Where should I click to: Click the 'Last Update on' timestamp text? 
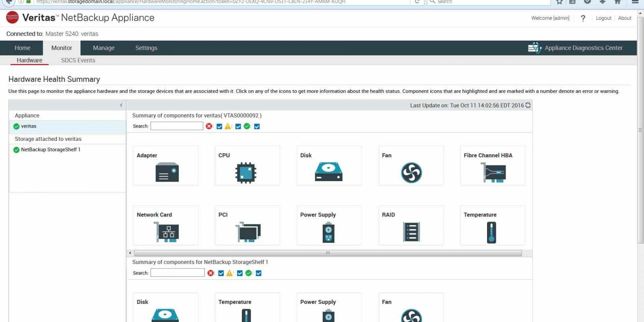coord(467,105)
